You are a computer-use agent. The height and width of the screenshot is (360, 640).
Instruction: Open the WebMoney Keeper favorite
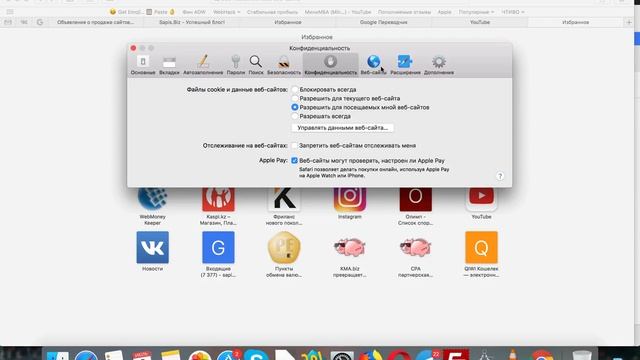click(x=152, y=205)
